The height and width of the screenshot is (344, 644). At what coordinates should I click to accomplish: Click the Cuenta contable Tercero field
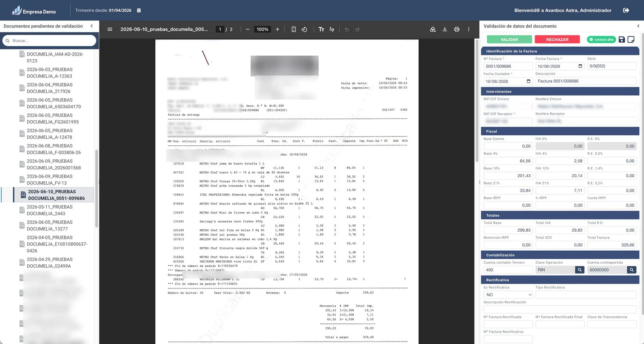pos(508,270)
